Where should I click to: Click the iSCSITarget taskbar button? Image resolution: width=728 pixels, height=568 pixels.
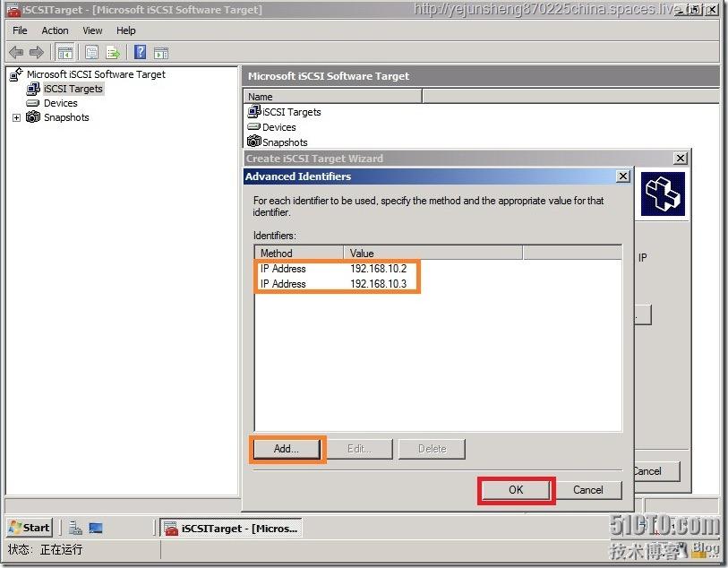pyautogui.click(x=231, y=528)
